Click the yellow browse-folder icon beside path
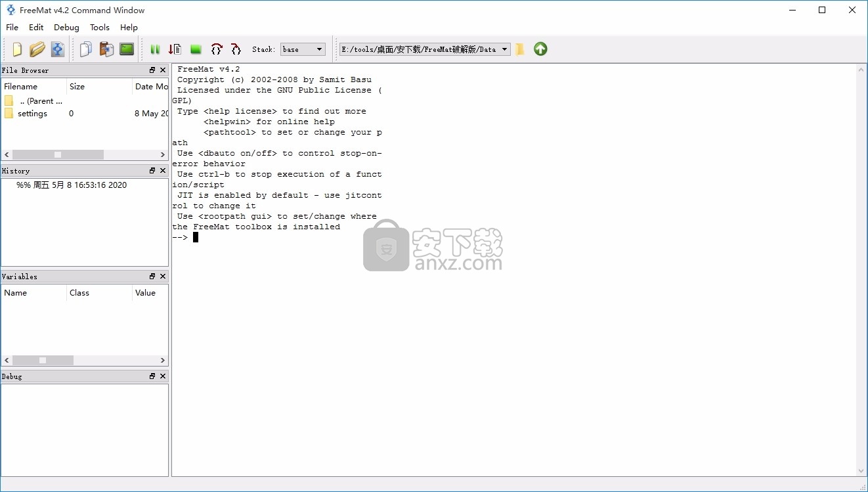The height and width of the screenshot is (492, 868). 520,49
